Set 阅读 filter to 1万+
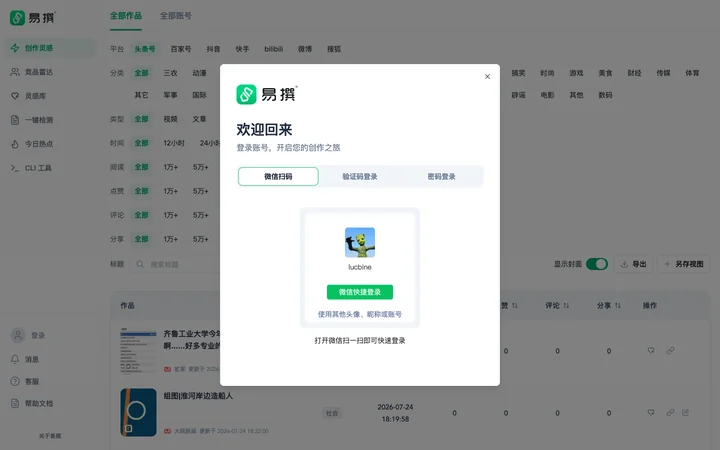 click(x=170, y=167)
